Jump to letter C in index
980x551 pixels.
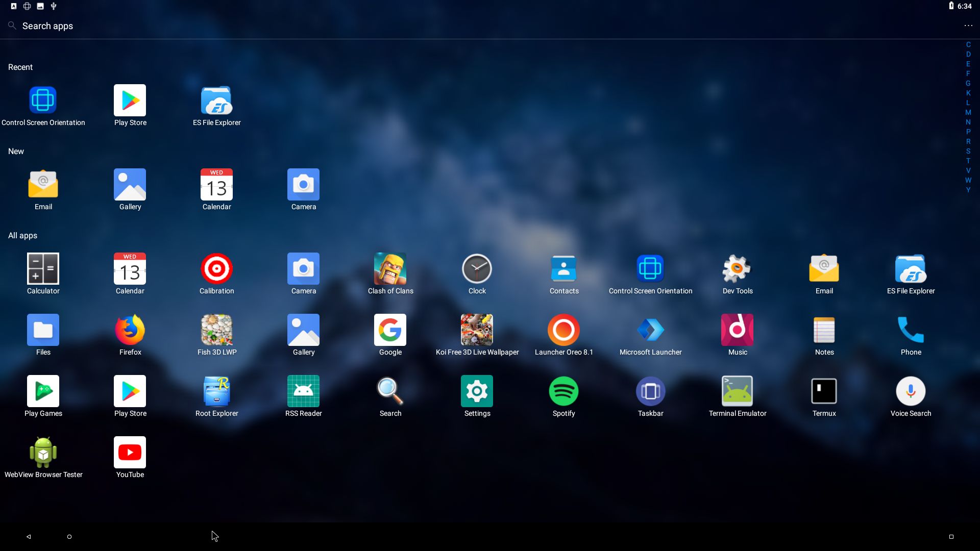(x=968, y=44)
